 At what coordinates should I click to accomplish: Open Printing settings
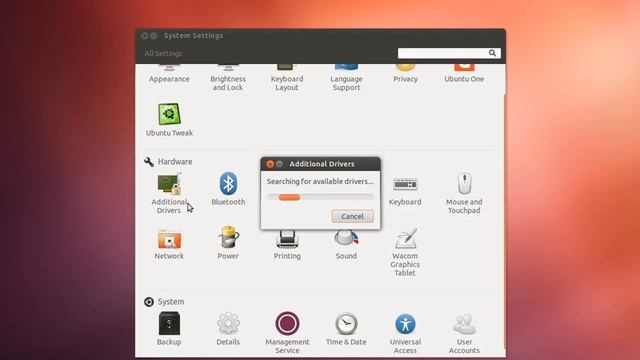pos(287,245)
